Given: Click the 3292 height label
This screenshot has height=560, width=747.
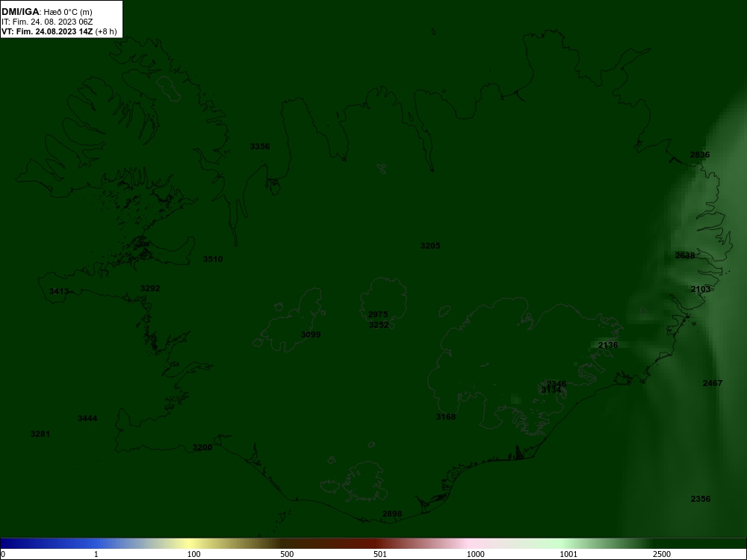Looking at the screenshot, I should tap(150, 288).
